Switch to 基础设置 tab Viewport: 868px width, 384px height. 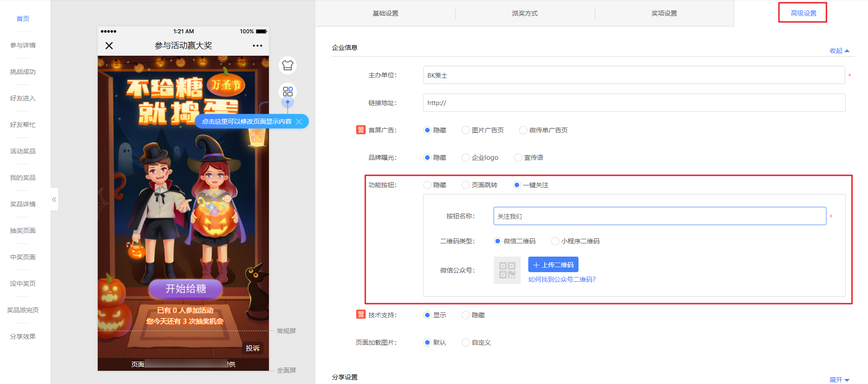[x=385, y=13]
